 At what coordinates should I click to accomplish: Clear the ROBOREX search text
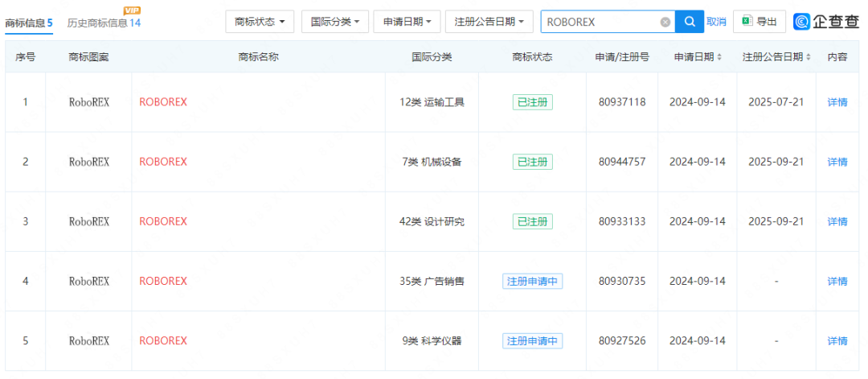tap(665, 23)
